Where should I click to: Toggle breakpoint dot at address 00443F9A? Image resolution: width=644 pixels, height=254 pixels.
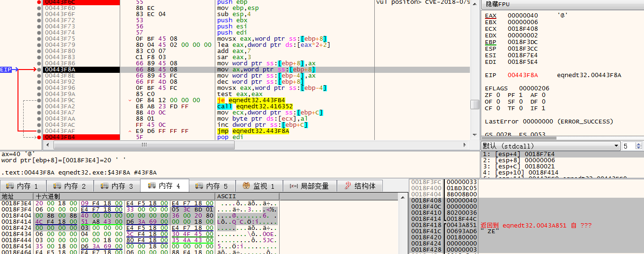click(x=38, y=94)
